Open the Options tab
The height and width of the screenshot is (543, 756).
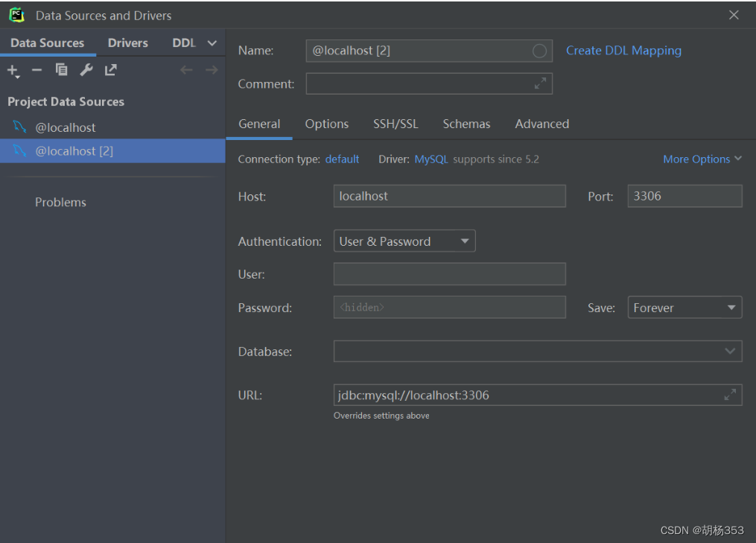pos(327,124)
